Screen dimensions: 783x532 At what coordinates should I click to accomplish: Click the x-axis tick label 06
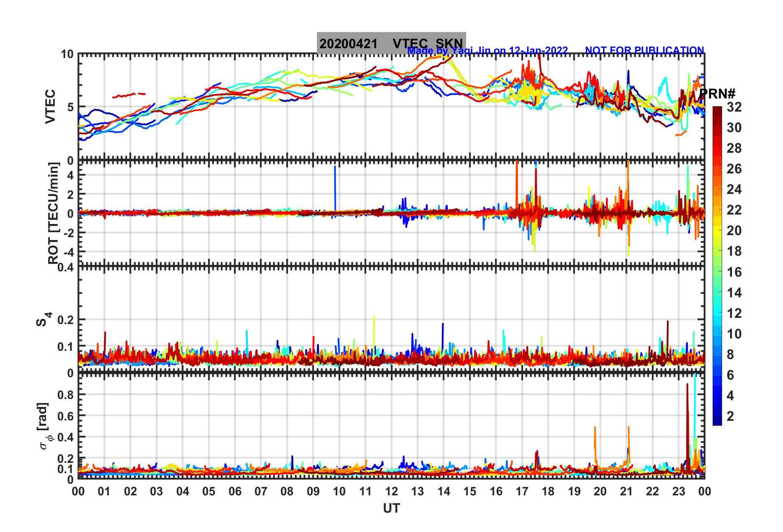[235, 491]
